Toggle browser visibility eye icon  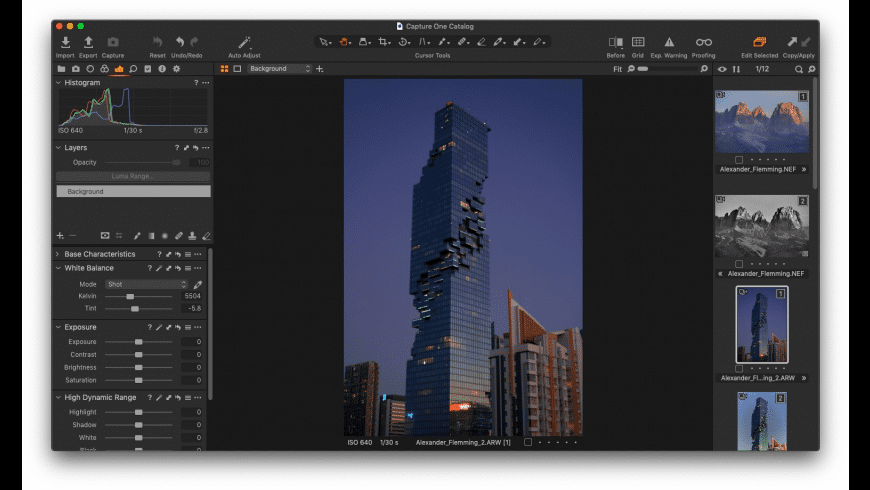[722, 69]
